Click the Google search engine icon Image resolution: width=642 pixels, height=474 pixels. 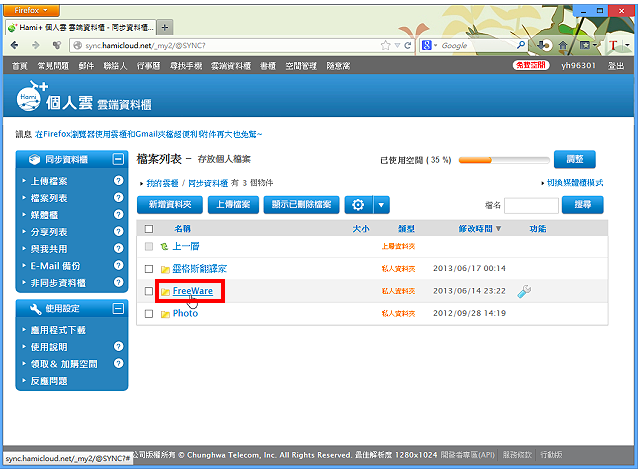tap(426, 45)
